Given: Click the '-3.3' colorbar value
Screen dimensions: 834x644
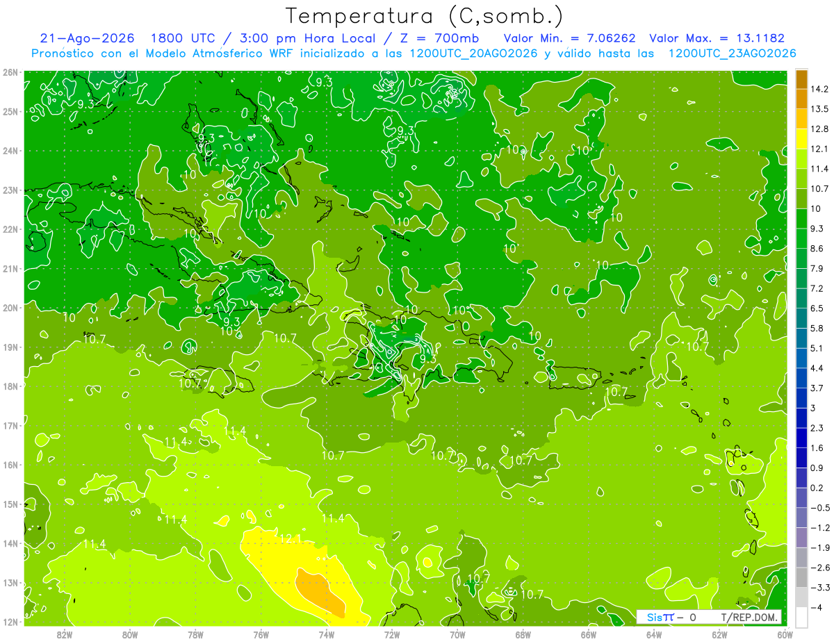Looking at the screenshot, I should (820, 588).
